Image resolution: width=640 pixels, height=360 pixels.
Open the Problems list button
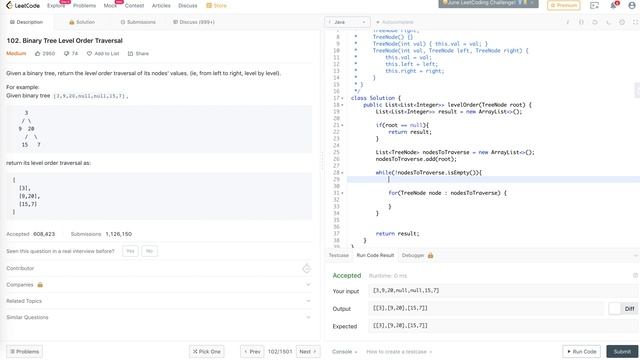coord(24,351)
